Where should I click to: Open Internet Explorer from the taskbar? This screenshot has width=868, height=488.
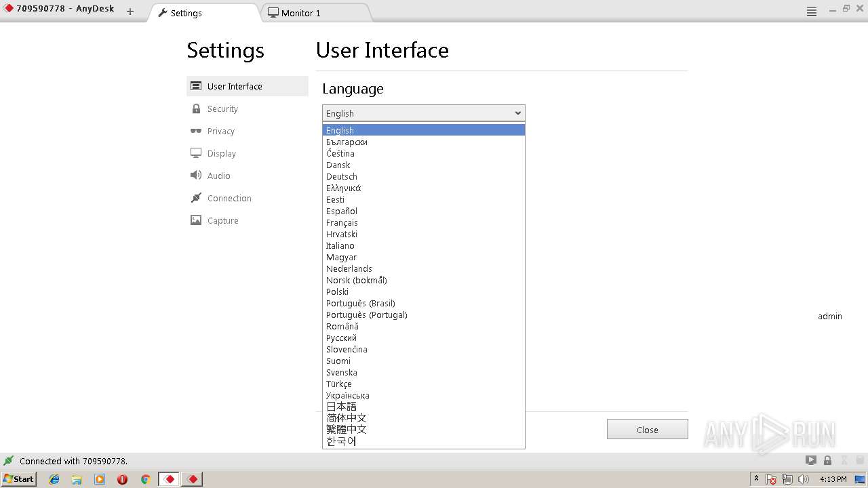[54, 479]
